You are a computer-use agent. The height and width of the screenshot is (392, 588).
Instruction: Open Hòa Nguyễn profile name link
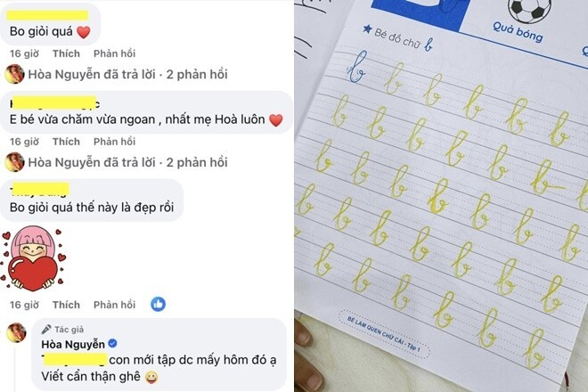click(73, 344)
